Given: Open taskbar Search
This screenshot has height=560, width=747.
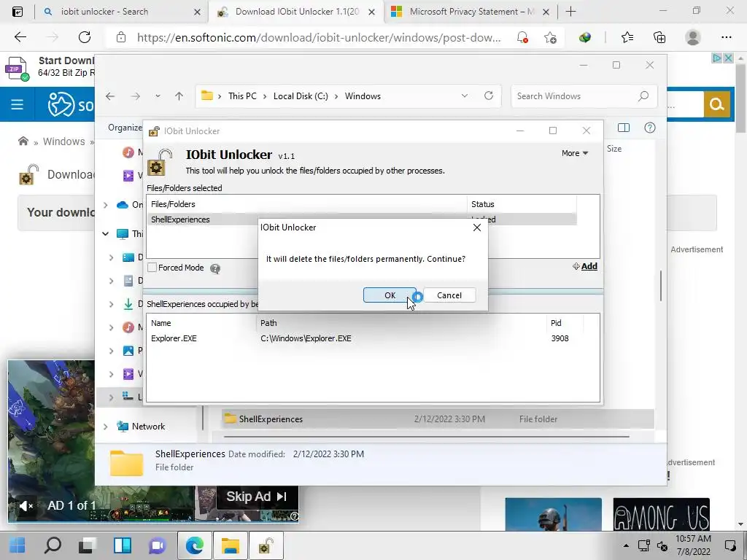Looking at the screenshot, I should (53, 545).
